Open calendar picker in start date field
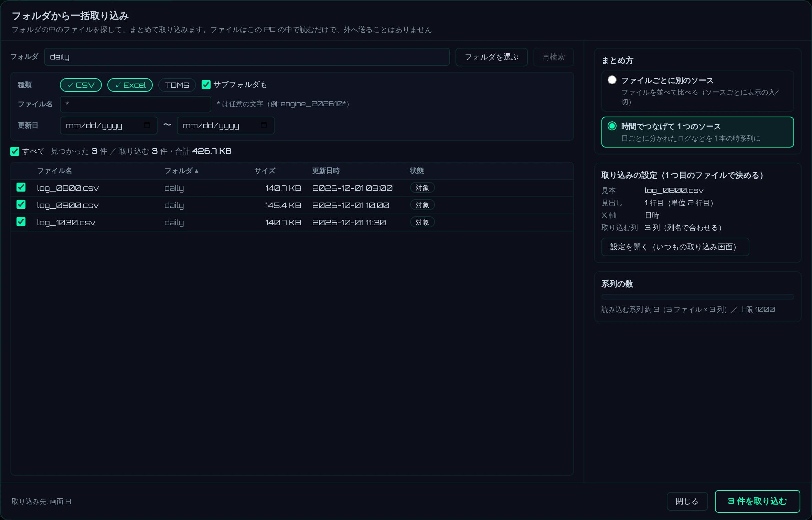 147,125
